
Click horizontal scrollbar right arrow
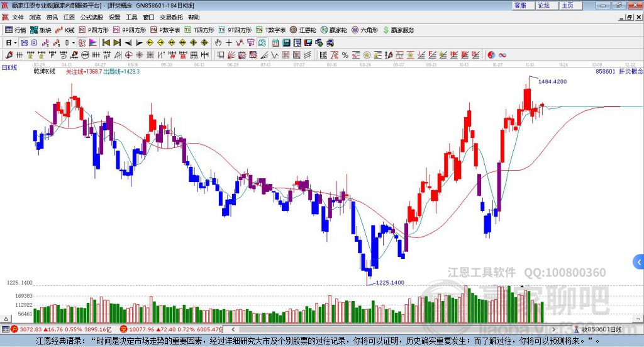tap(553, 329)
